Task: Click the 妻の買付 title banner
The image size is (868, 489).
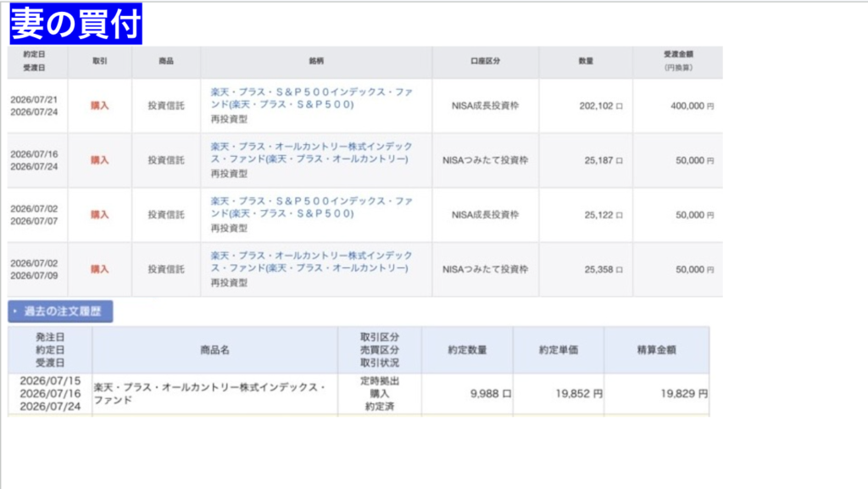Action: (75, 24)
